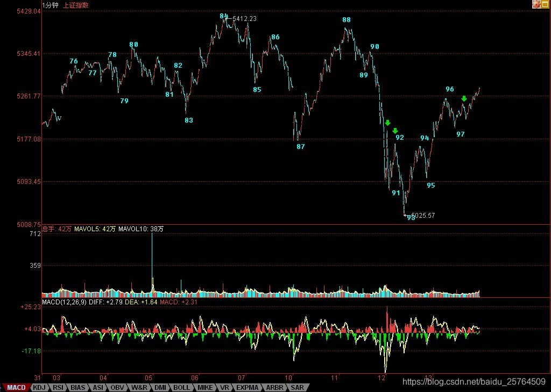Switch to the W&R indicator tab
This screenshot has height=392, width=551.
pyautogui.click(x=139, y=388)
